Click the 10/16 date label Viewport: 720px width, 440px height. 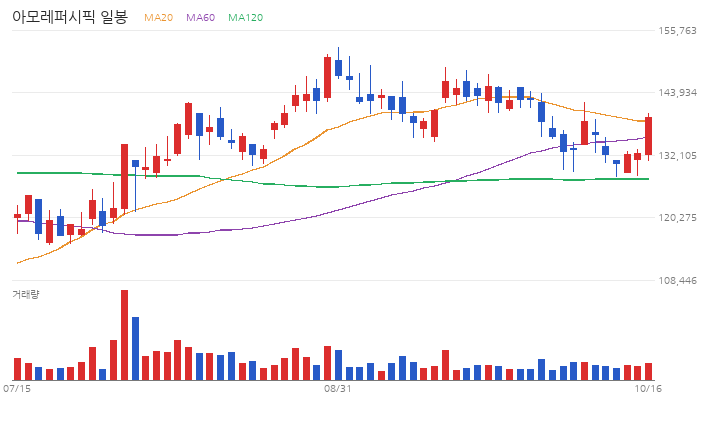pyautogui.click(x=648, y=389)
